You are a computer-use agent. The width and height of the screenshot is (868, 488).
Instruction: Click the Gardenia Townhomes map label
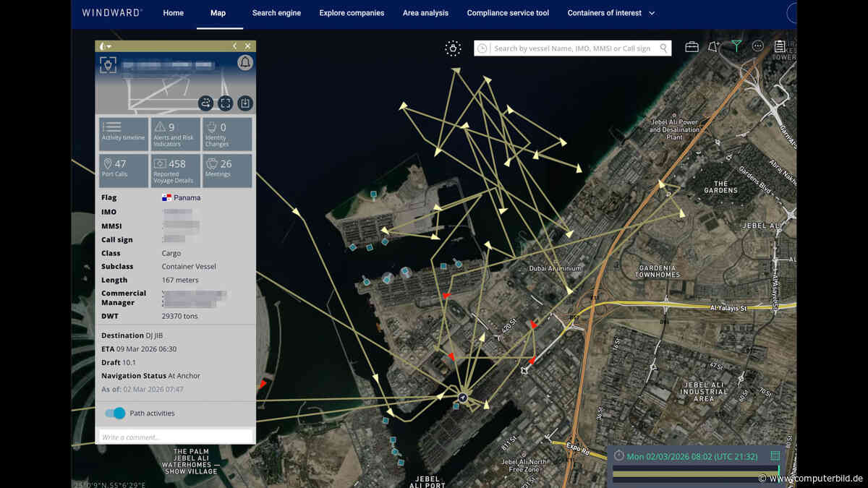(x=656, y=271)
